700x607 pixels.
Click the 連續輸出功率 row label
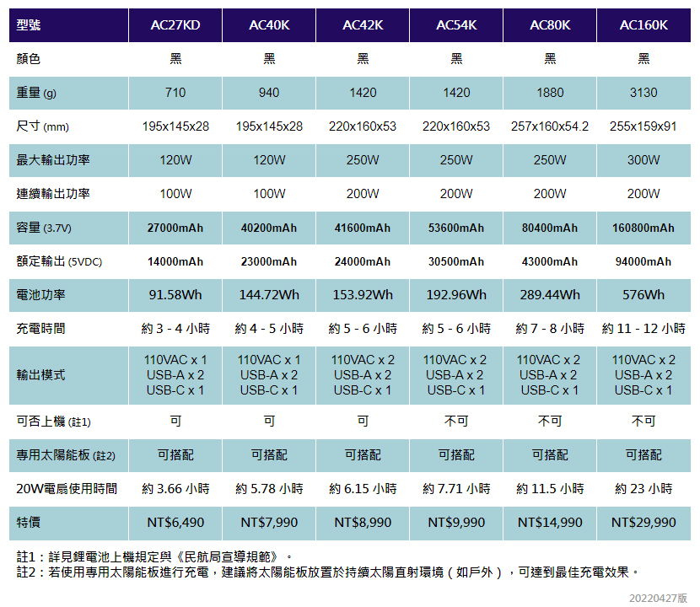(53, 194)
